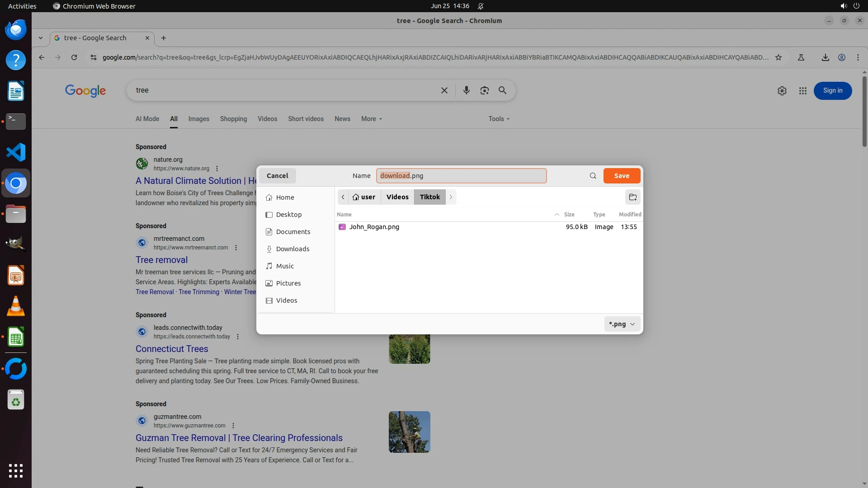The width and height of the screenshot is (868, 488).
Task: Click the search icon in the save dialog
Action: (x=593, y=176)
